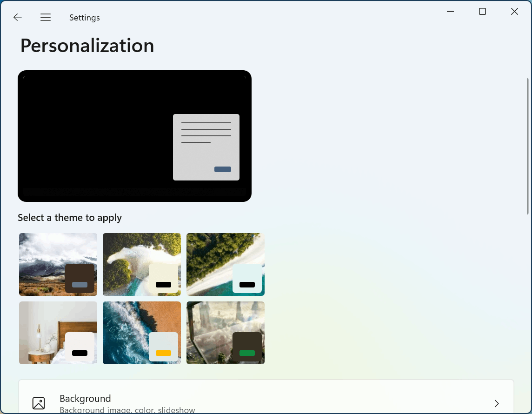This screenshot has height=414, width=532.
Task: Click the 'Select a theme to apply' label
Action: click(x=70, y=218)
